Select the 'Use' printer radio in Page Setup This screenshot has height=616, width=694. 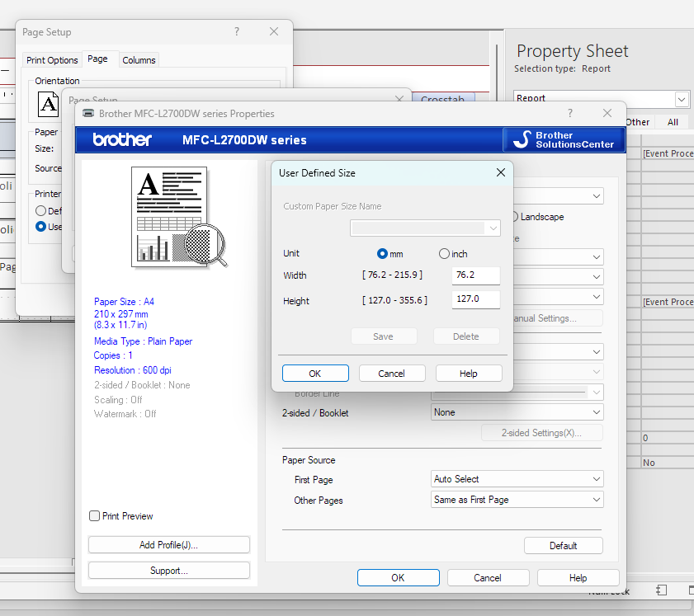tap(40, 227)
